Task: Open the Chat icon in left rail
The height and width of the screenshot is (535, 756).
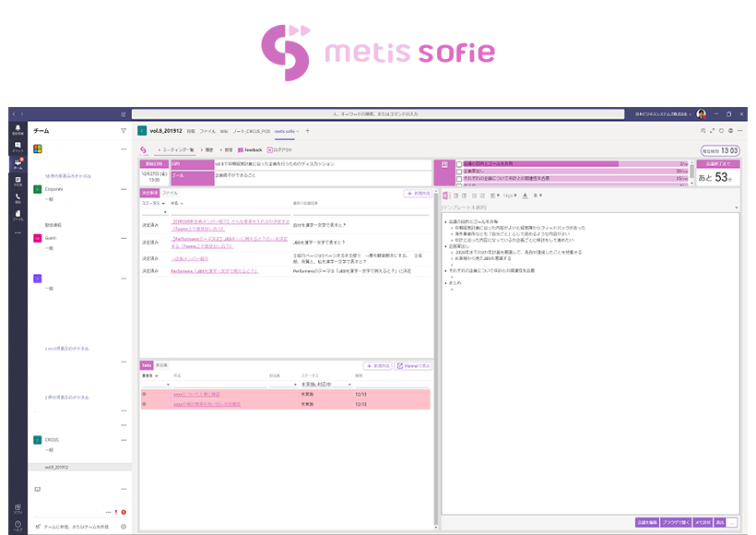Action: click(18, 146)
